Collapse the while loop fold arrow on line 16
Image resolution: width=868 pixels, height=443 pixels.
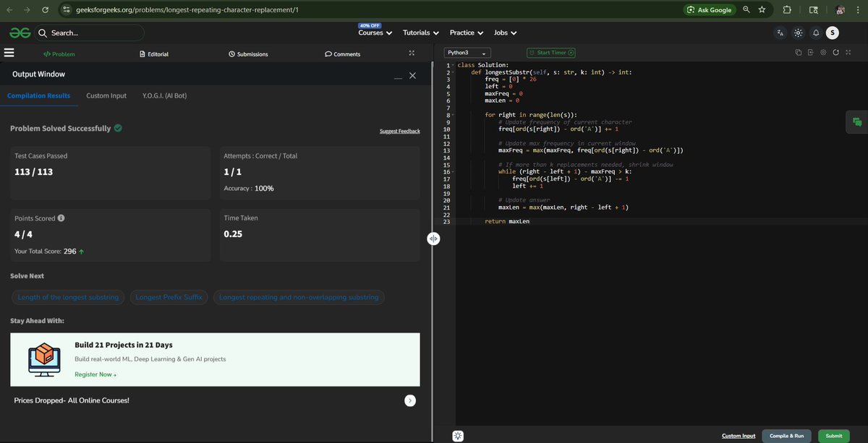[453, 171]
